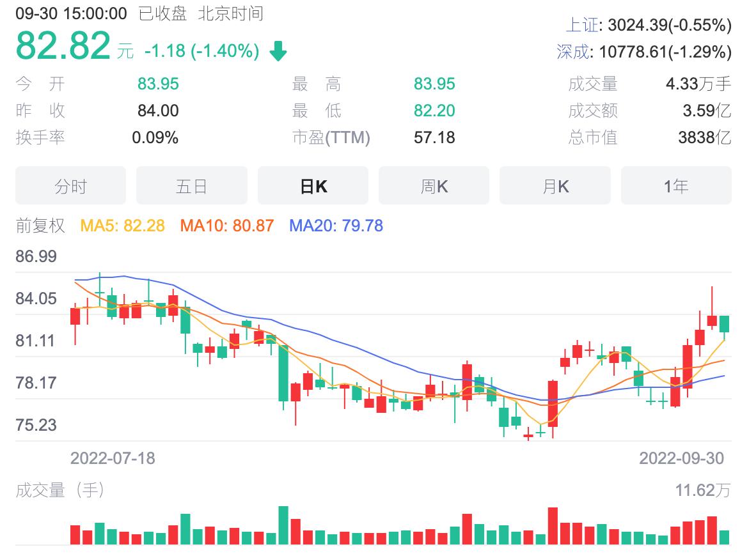The height and width of the screenshot is (556, 756).
Task: Click the green down arrow icon
Action: 278,50
